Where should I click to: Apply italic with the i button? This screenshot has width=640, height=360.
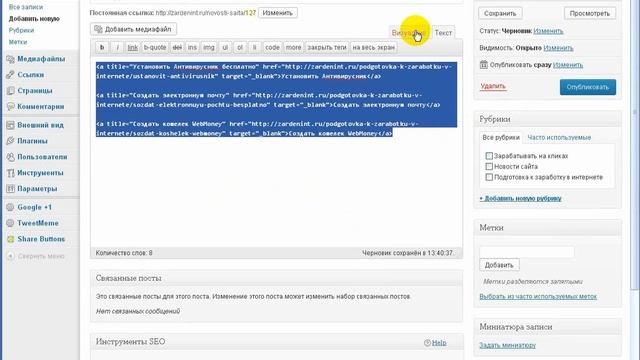(x=118, y=47)
